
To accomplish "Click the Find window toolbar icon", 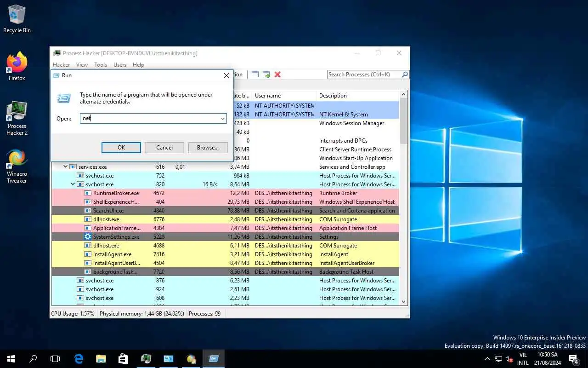I will pyautogui.click(x=255, y=75).
